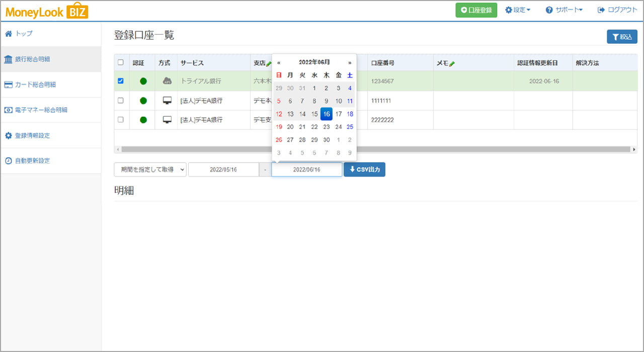This screenshot has height=352, width=644.
Task: Click the horizontal scrollbar of account table
Action: coord(376,149)
